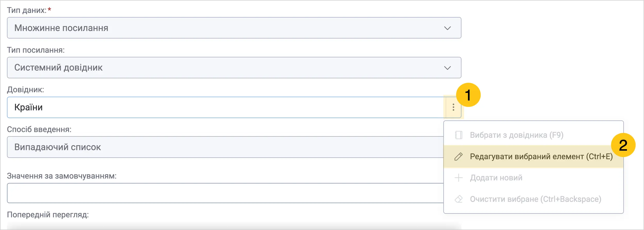Viewport: 644px width, 230px height.
Task: Click yellow callout badge number 2
Action: (x=623, y=145)
